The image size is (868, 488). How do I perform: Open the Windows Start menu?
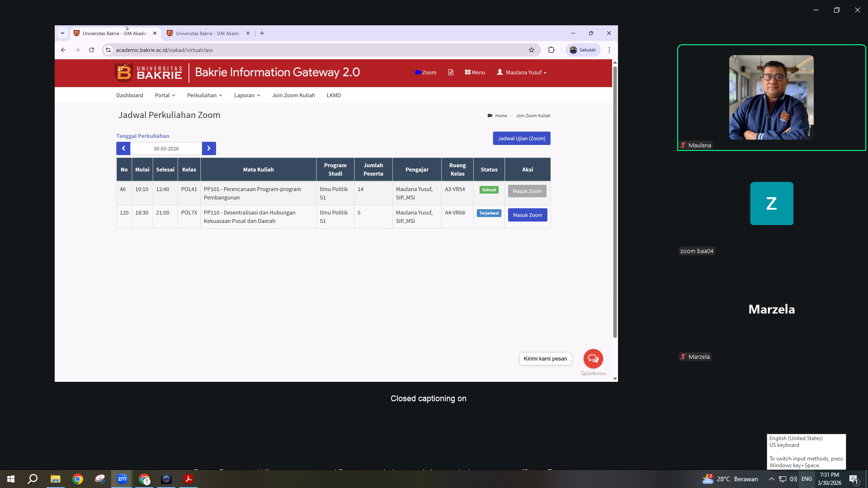[11, 479]
